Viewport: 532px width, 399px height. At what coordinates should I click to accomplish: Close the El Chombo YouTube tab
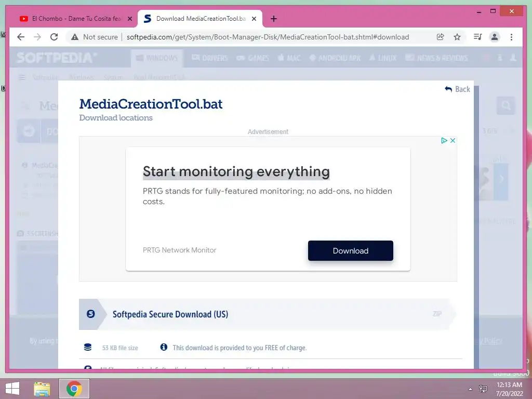pyautogui.click(x=129, y=19)
